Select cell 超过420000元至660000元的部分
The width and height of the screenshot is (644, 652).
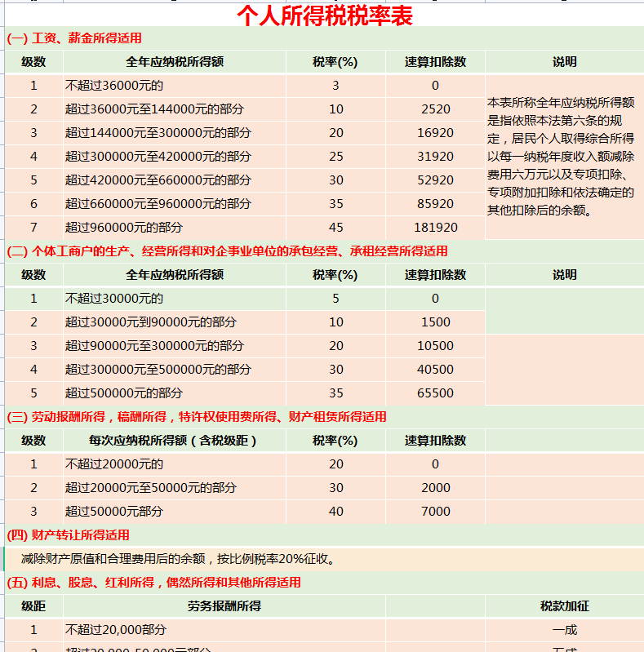pos(175,180)
